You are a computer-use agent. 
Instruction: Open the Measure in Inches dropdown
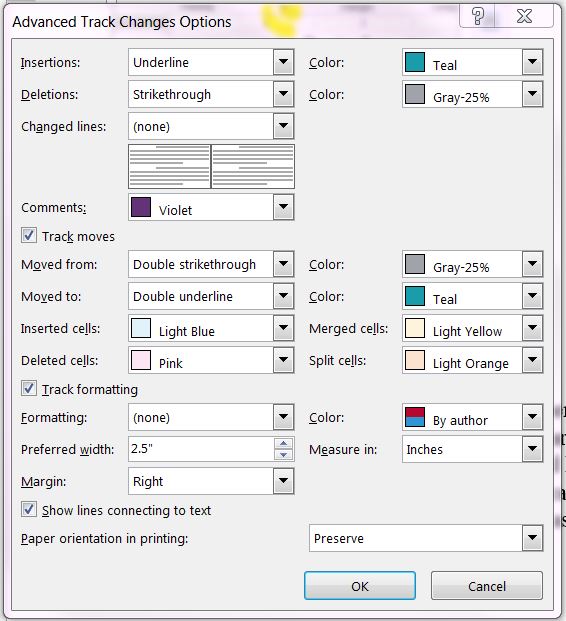pyautogui.click(x=532, y=449)
